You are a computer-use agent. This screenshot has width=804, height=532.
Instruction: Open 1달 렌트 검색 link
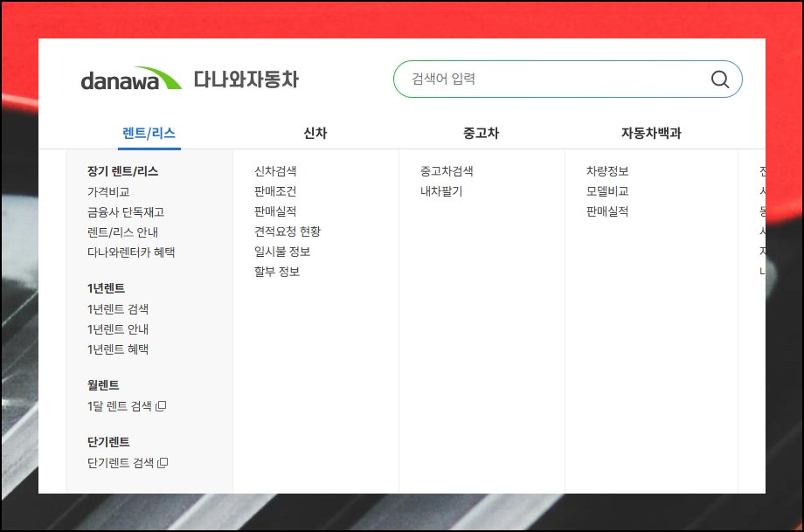coord(120,406)
